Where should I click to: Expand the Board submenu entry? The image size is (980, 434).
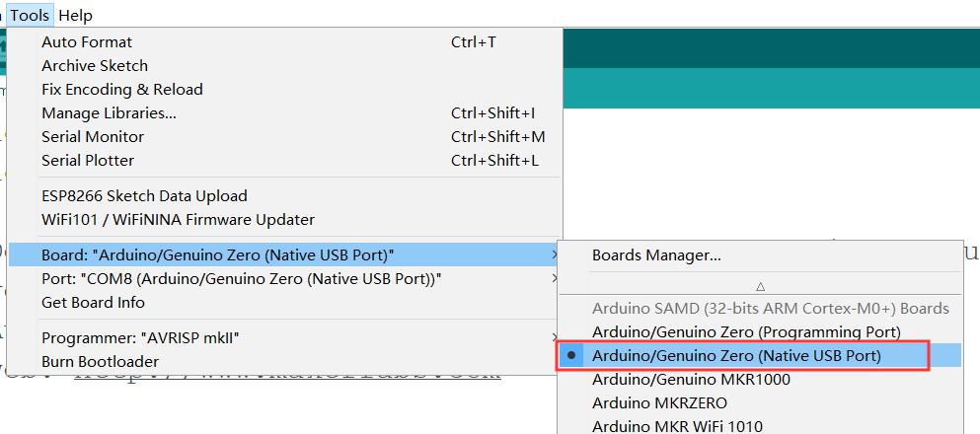(x=217, y=255)
